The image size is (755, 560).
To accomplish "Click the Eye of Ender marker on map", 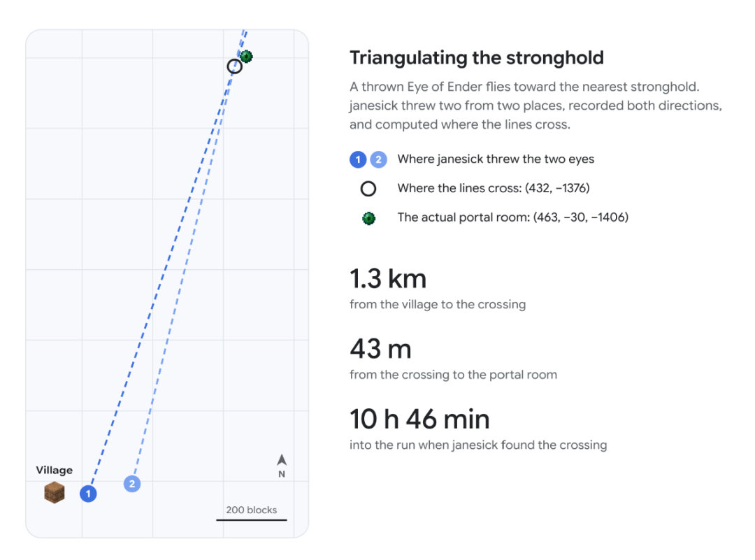I will [x=246, y=57].
